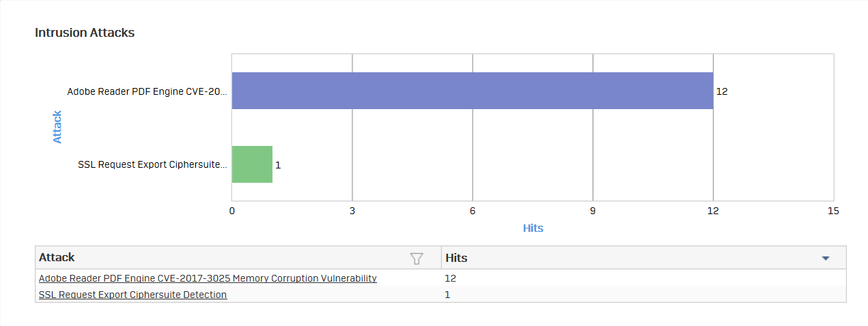Click the blue Hits axis title

533,228
